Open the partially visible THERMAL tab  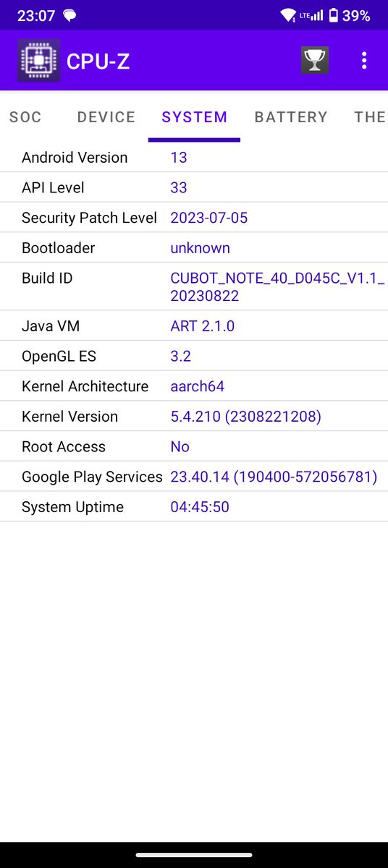pos(369,117)
